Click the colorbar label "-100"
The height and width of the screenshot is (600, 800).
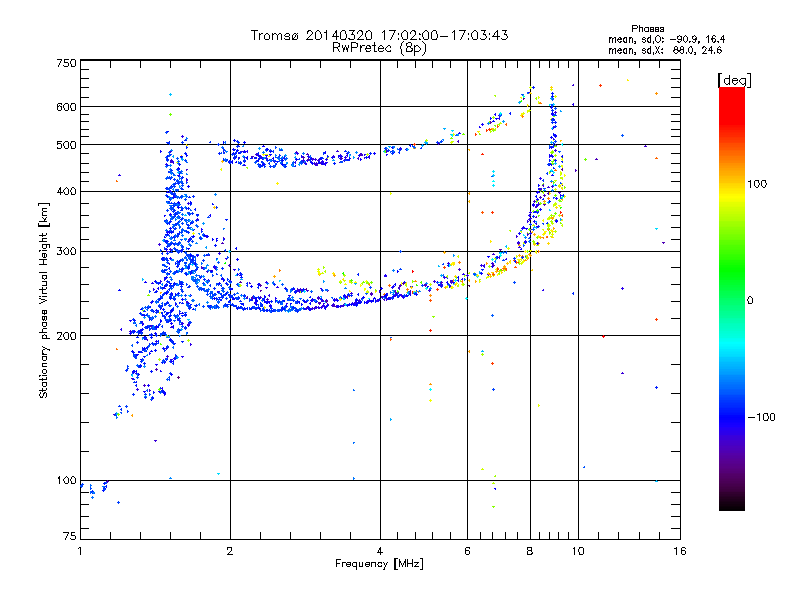coord(761,417)
